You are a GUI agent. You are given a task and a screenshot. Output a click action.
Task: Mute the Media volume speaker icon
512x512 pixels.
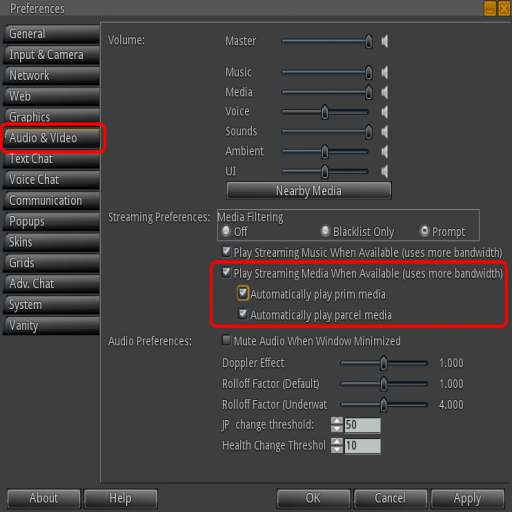point(385,92)
